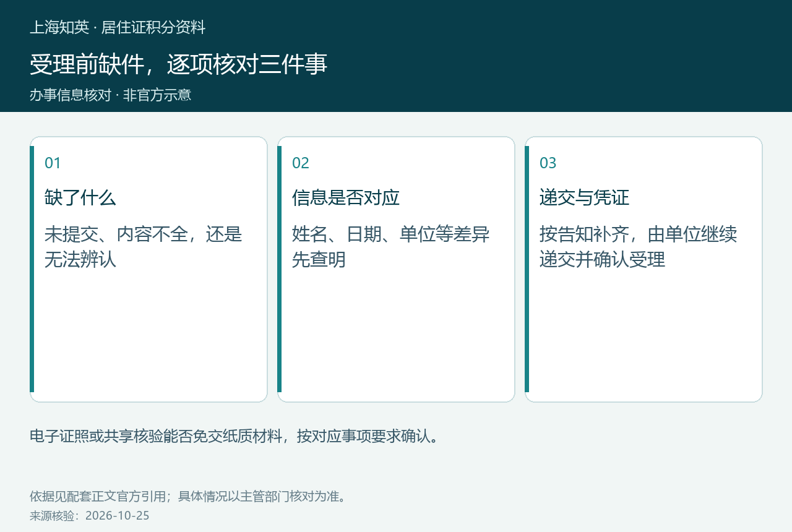This screenshot has height=532, width=792.
Task: Click the step number 02
Action: tap(301, 163)
